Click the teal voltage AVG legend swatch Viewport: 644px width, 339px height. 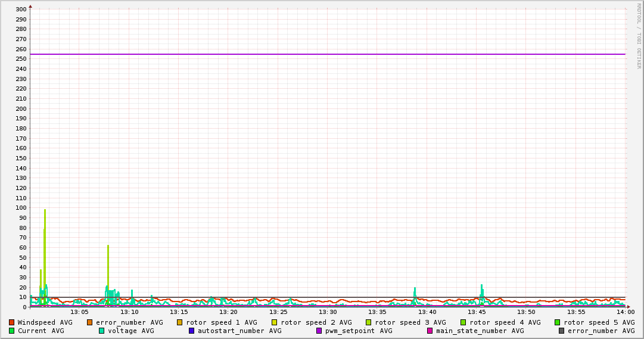101,331
